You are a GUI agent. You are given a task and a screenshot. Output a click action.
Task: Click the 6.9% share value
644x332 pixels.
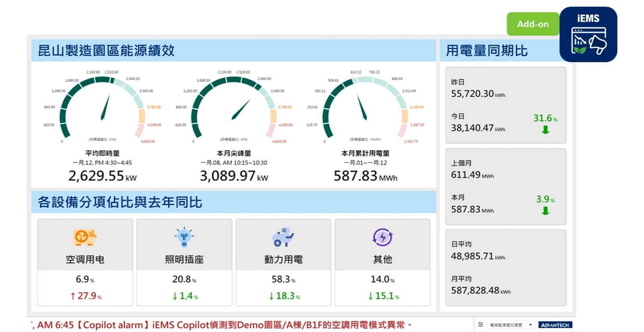(x=85, y=280)
